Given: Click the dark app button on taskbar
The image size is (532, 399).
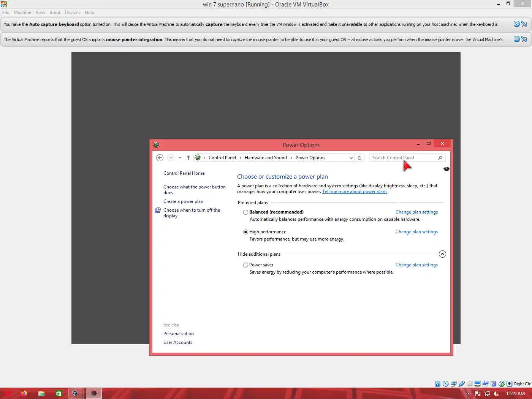Looking at the screenshot, I should (x=93, y=393).
